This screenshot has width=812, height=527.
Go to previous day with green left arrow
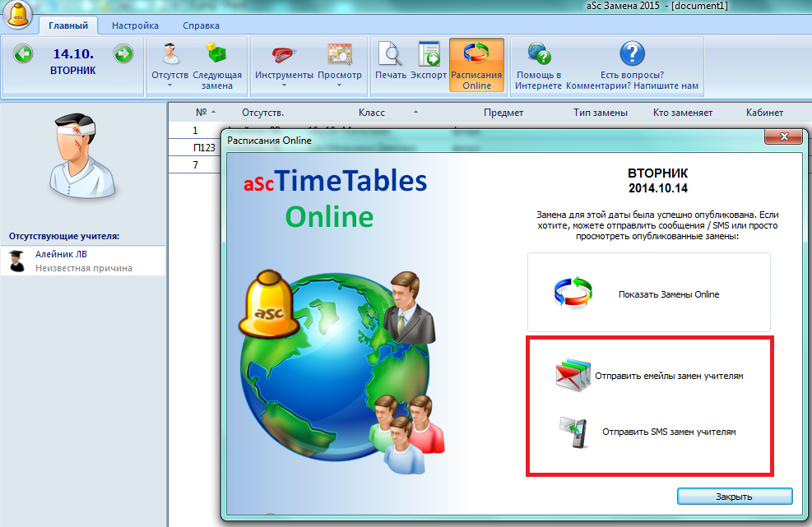pyautogui.click(x=23, y=53)
